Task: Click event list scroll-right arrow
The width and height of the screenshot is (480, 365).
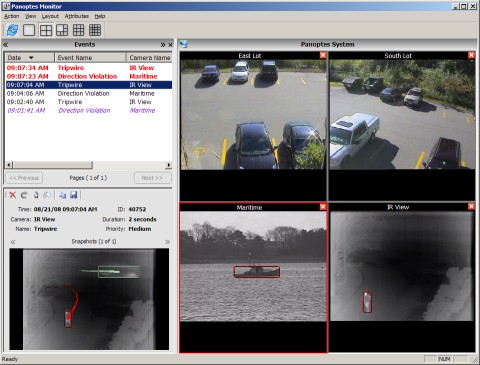Action: pos(169,165)
